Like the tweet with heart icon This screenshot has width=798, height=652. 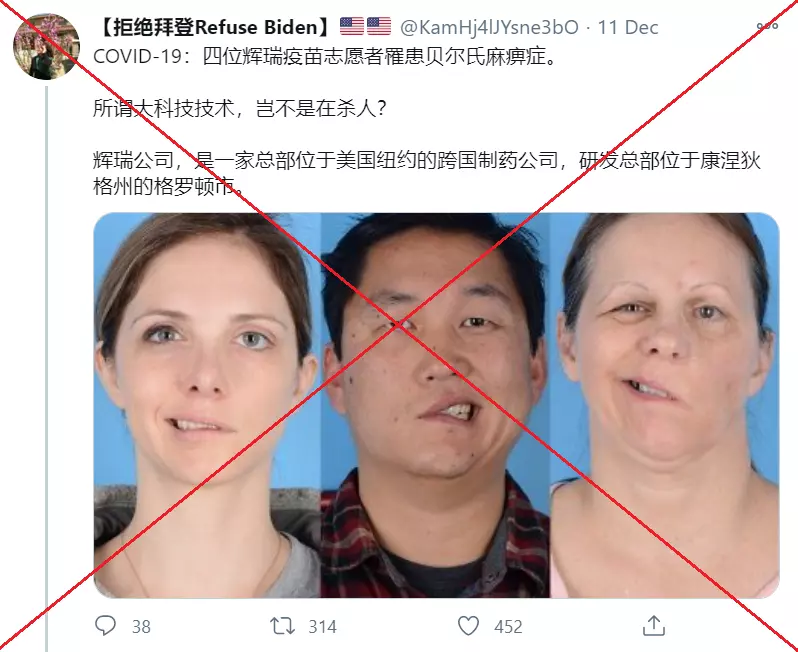pyautogui.click(x=468, y=626)
